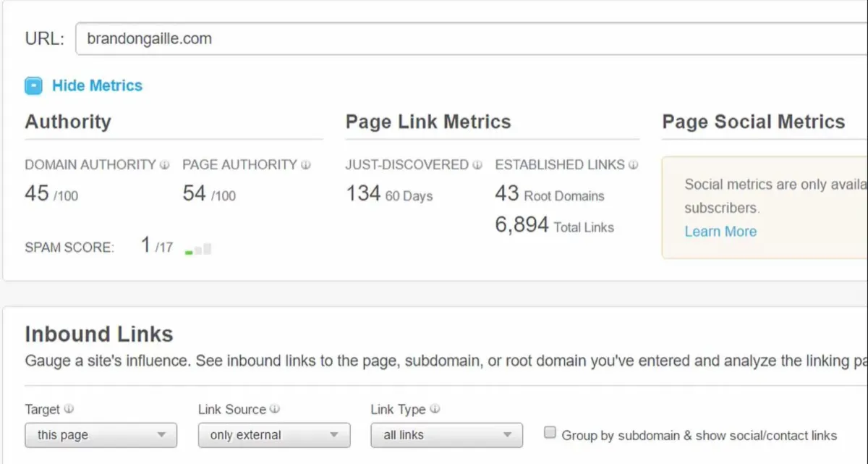Enable Group by subdomain checkbox
The height and width of the screenshot is (464, 868).
(550, 434)
